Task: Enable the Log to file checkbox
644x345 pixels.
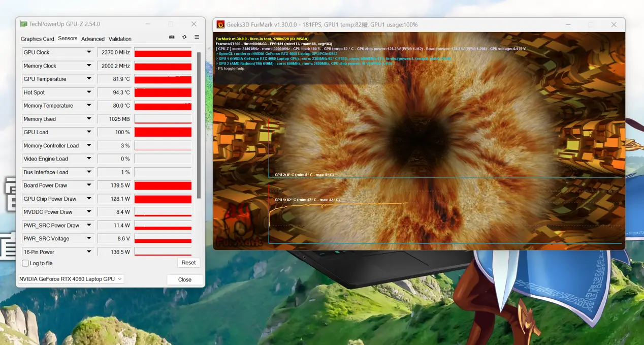Action: tap(25, 263)
